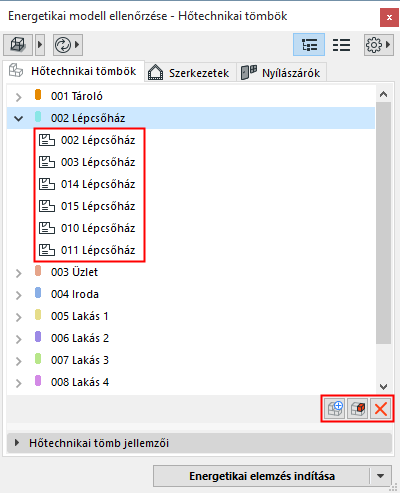
Task: Switch to flat list display mode
Action: click(x=341, y=45)
